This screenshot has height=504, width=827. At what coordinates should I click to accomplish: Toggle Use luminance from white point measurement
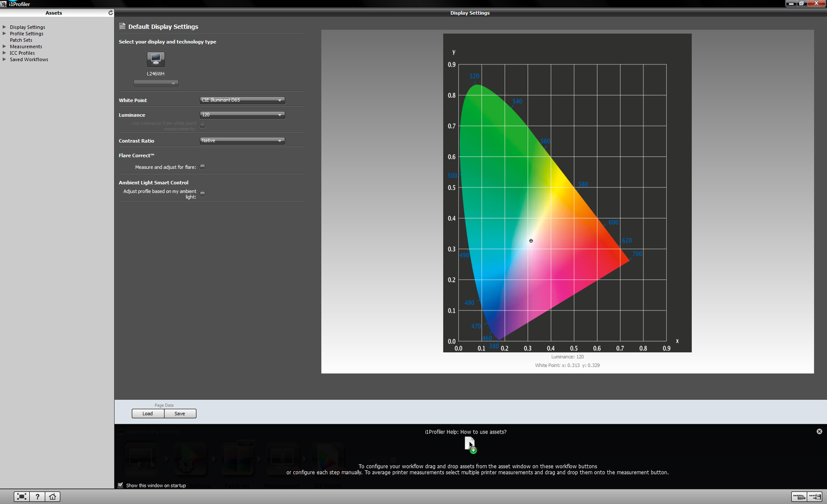pos(203,125)
